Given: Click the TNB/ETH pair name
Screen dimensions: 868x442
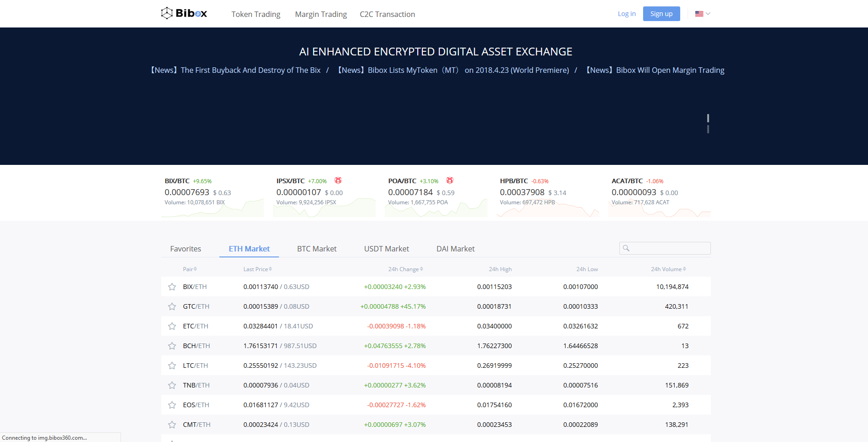Looking at the screenshot, I should [x=197, y=385].
